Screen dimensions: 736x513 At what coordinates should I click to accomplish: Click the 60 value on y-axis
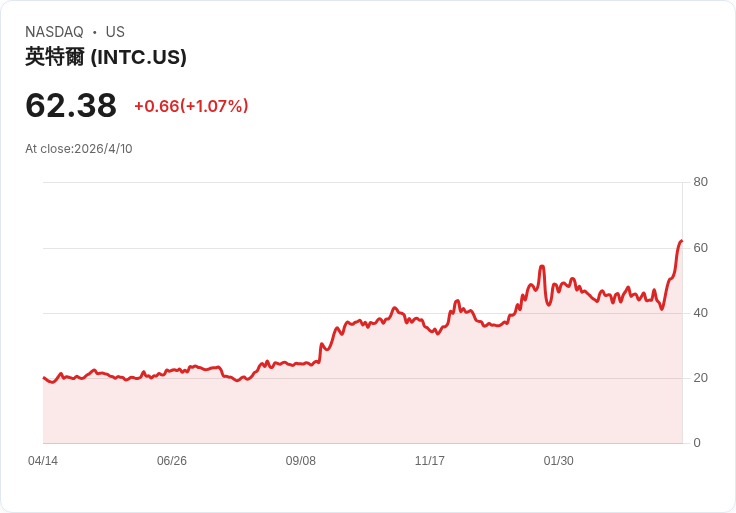pos(701,247)
